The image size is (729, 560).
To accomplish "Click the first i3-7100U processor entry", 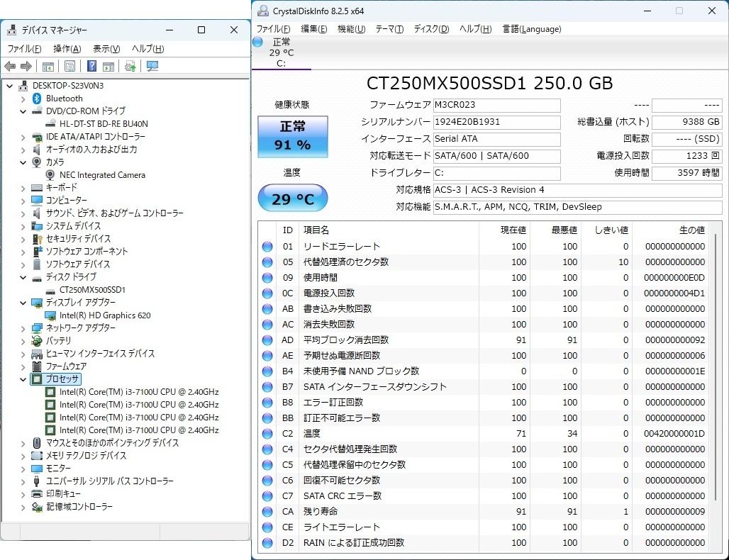I will tap(138, 392).
